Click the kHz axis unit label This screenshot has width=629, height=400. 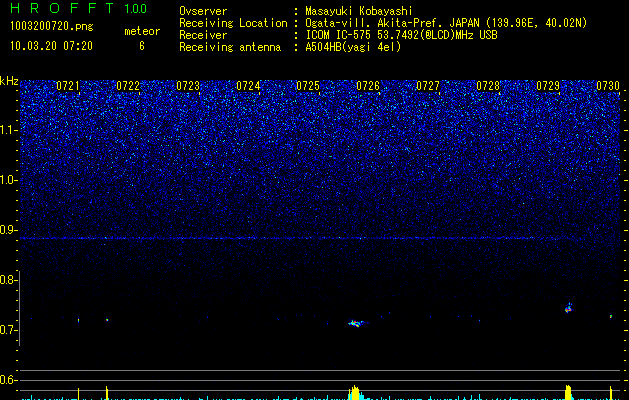click(x=9, y=81)
